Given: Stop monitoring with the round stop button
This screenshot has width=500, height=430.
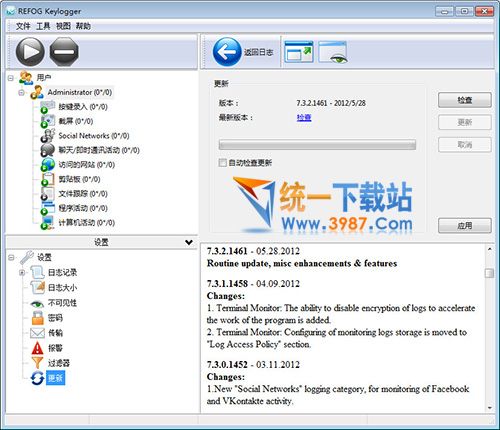Looking at the screenshot, I should (x=64, y=52).
